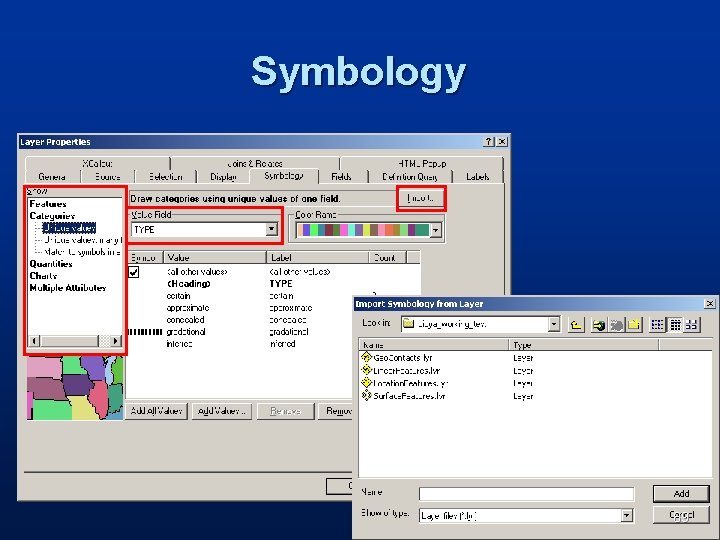
Task: Select the SurfaceFeatures.lyr layer icon
Action: 366,395
